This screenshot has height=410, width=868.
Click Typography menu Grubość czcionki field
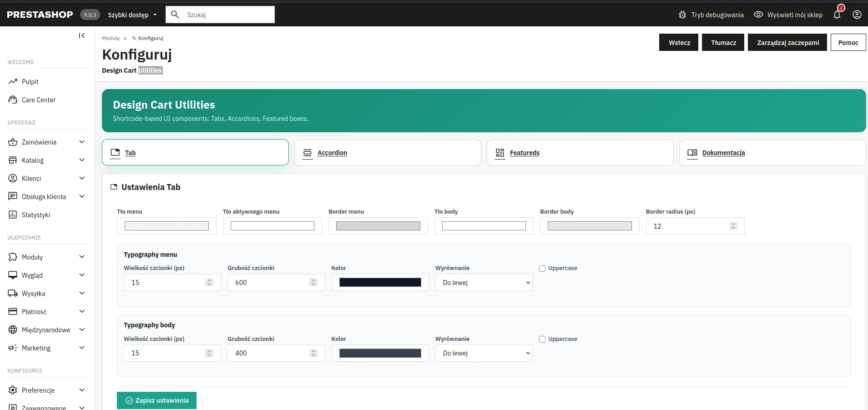point(276,282)
